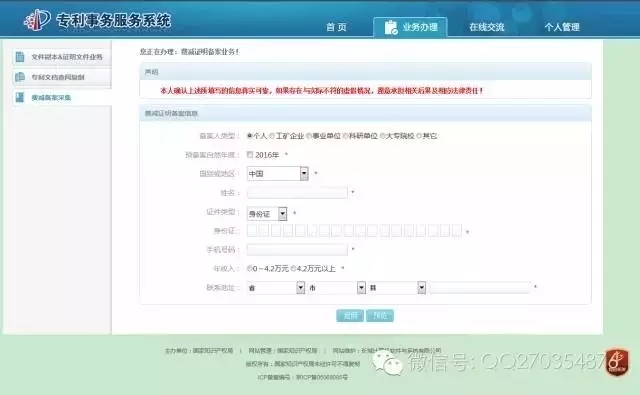Click the third sidebar record-collection icon
Viewport: 640px width, 395px height.
(20, 97)
